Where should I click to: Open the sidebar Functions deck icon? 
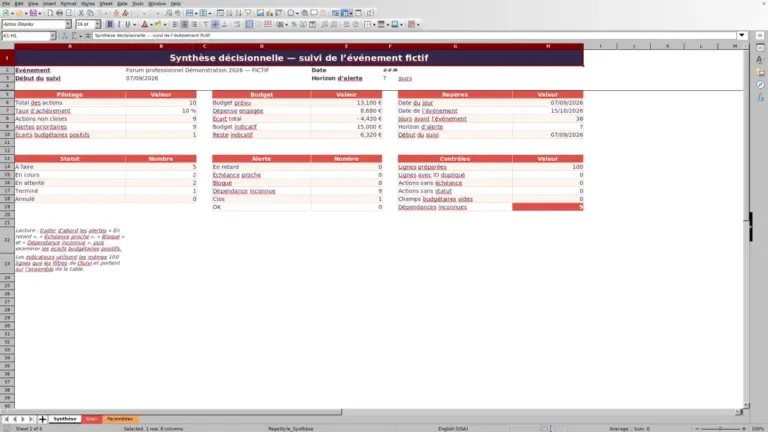click(x=760, y=98)
